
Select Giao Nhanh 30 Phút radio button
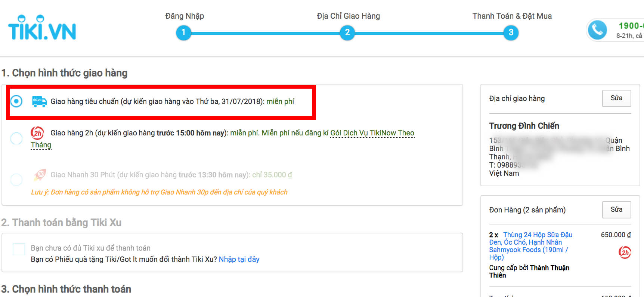tap(16, 180)
